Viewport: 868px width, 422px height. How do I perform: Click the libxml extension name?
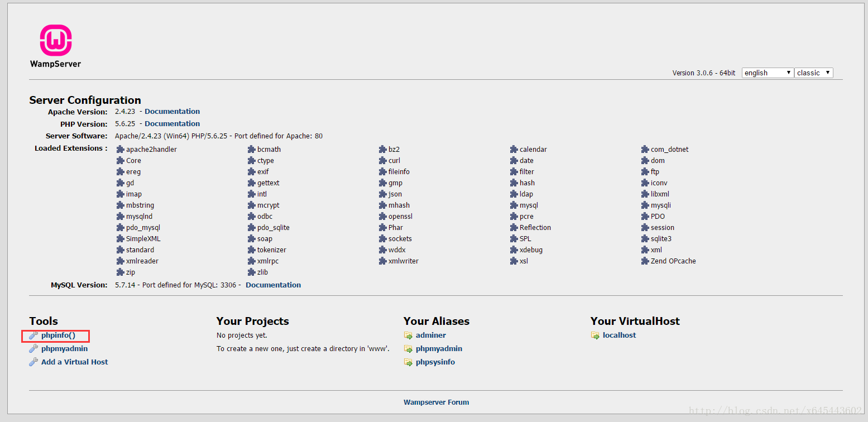point(660,194)
